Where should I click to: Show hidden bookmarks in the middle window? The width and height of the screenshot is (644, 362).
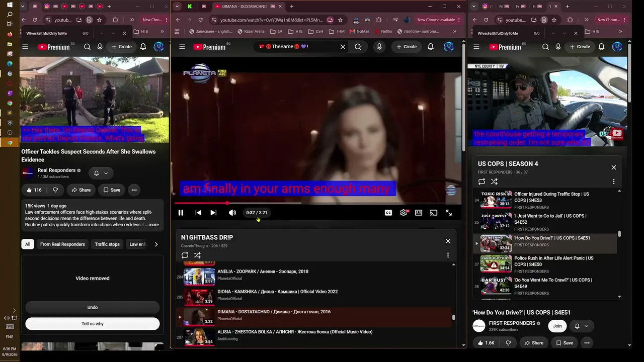455,31
